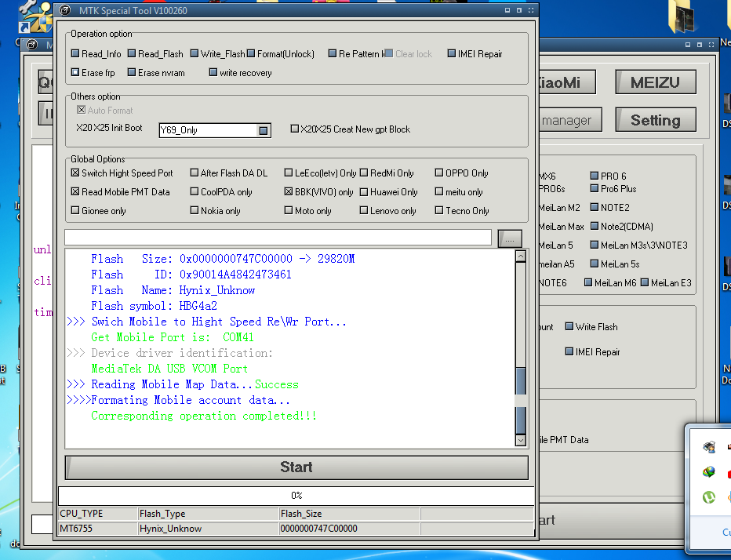731x560 pixels.
Task: Click the log scrollbar up arrow
Action: (521, 256)
